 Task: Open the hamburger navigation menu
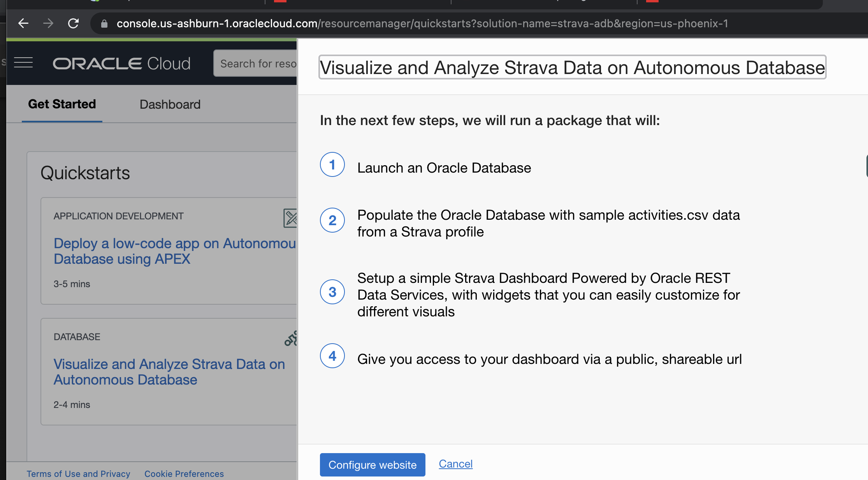(x=23, y=62)
